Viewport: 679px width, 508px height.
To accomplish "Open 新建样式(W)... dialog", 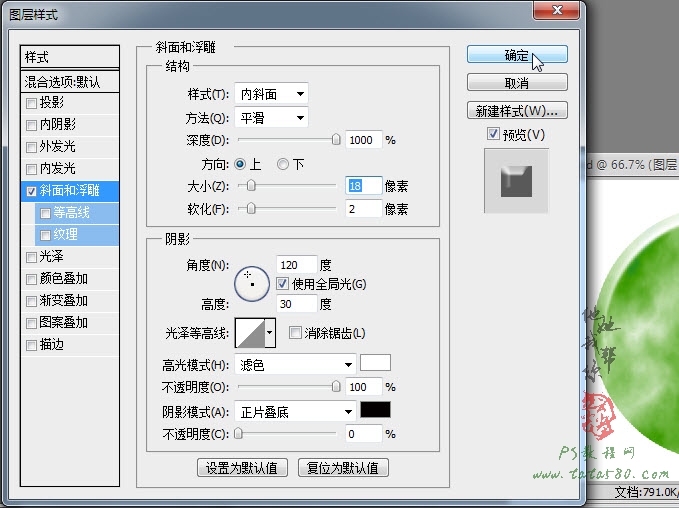I will coord(517,110).
